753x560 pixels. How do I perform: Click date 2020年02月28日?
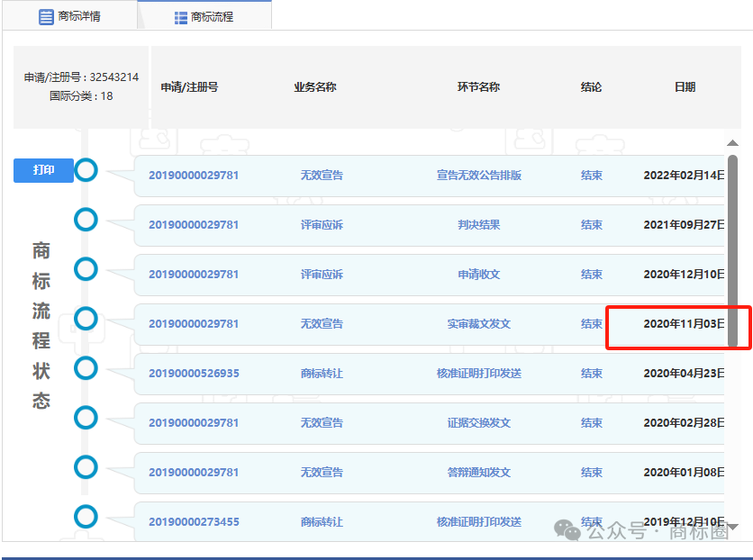coord(684,422)
